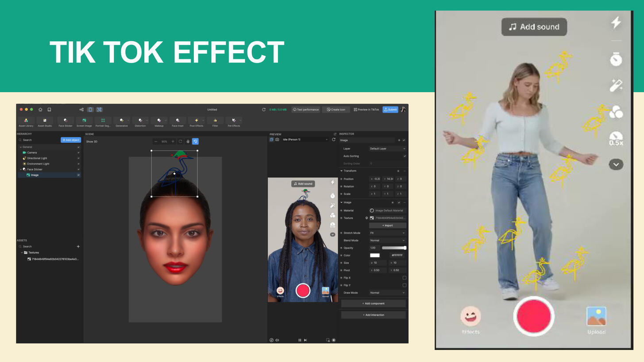Viewport: 644px width, 362px height.
Task: Click the blue Submit button
Action: tap(390, 109)
